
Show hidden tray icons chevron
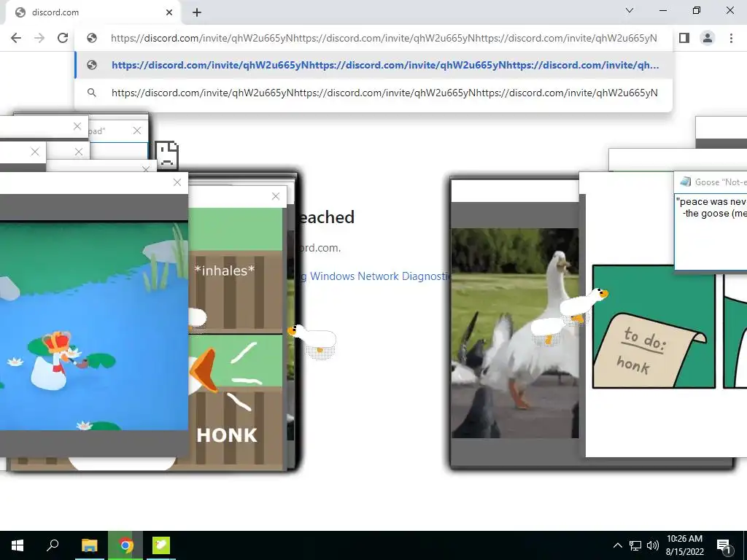tap(617, 545)
